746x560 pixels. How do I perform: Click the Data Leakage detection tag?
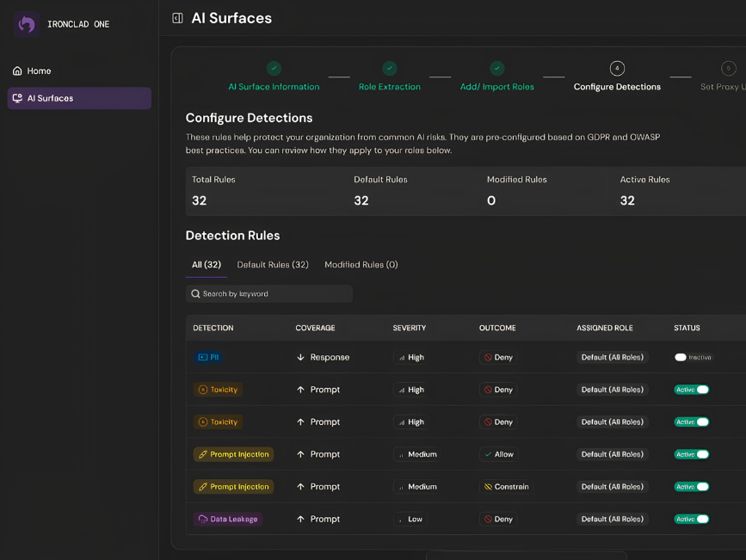[x=228, y=519]
